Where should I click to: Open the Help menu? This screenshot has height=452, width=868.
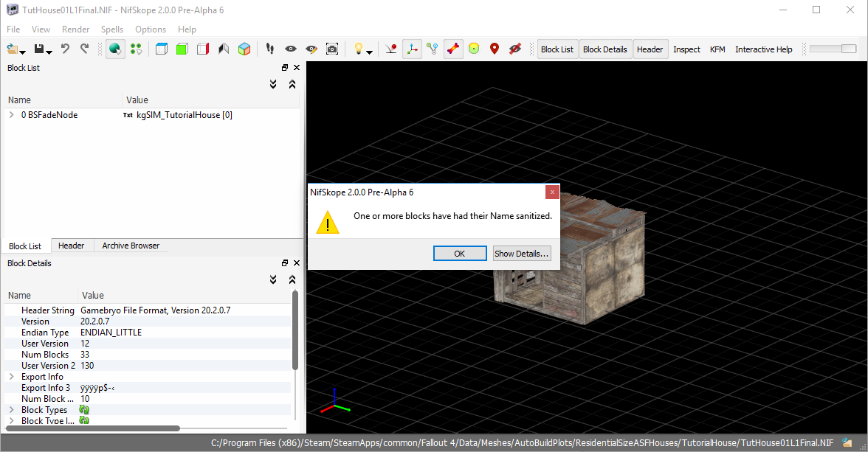pyautogui.click(x=187, y=29)
